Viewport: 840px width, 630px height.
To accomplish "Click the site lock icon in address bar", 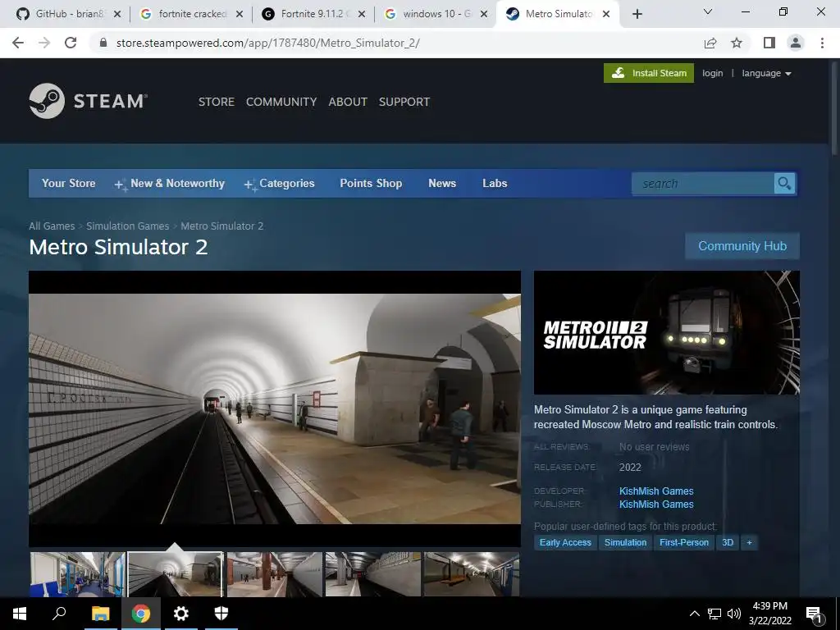I will [x=103, y=43].
